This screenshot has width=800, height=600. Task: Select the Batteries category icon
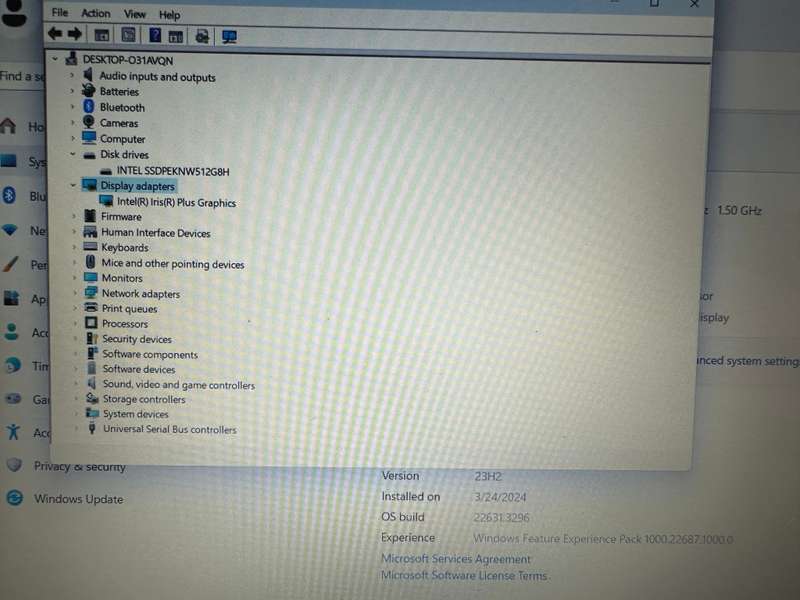click(89, 91)
